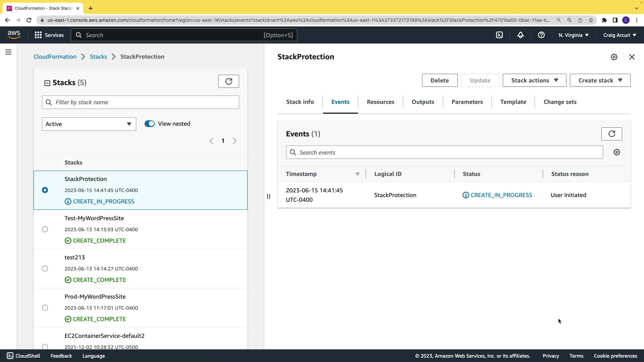This screenshot has height=362, width=644.
Task: Open AWS CloudShell icon in top bar
Action: pyautogui.click(x=499, y=35)
